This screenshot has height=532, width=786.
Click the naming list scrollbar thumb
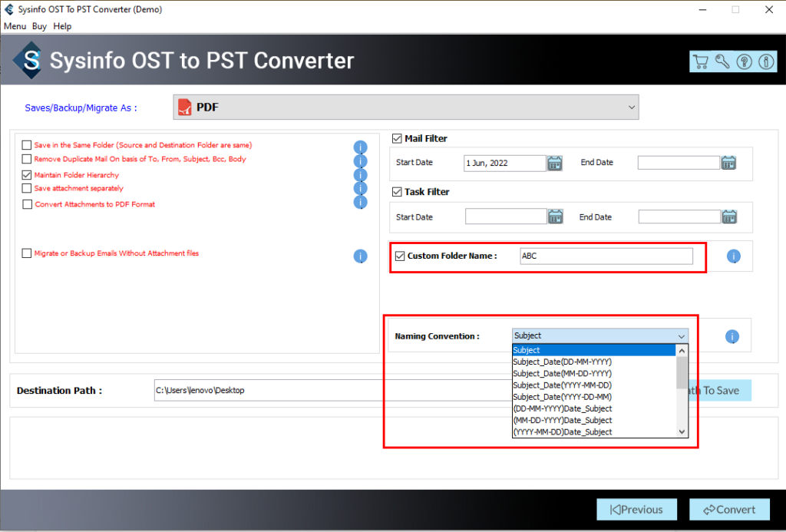point(682,372)
